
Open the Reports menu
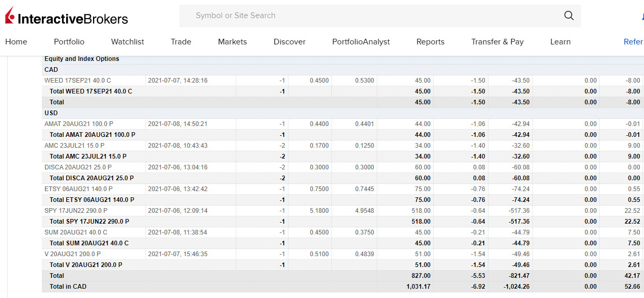pos(431,42)
